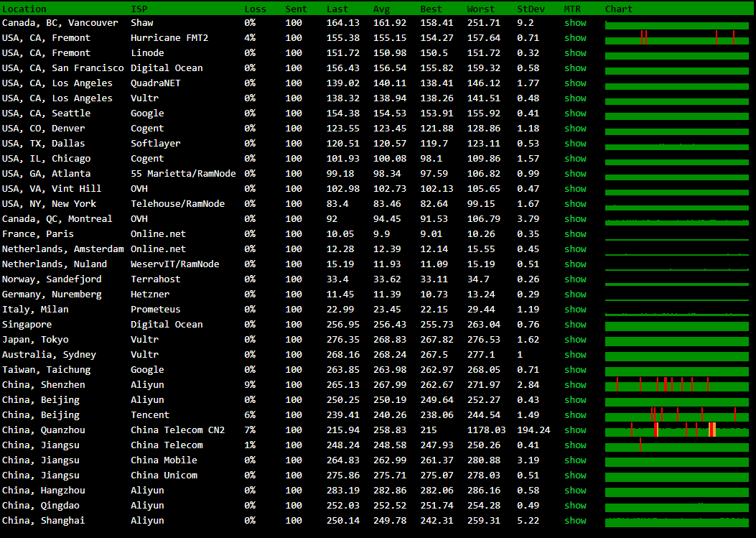The width and height of the screenshot is (756, 538).
Task: Click show in the China, Shanghai row
Action: click(575, 521)
